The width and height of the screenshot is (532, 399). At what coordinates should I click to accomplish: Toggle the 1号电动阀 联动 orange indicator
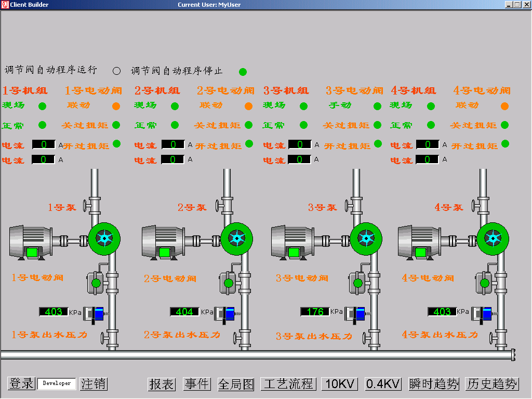click(116, 106)
